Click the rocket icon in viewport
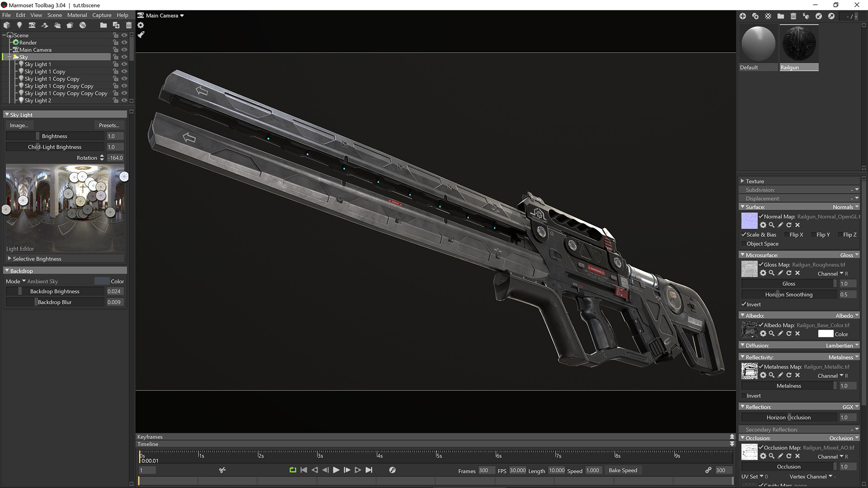868x488 pixels. coord(141,34)
